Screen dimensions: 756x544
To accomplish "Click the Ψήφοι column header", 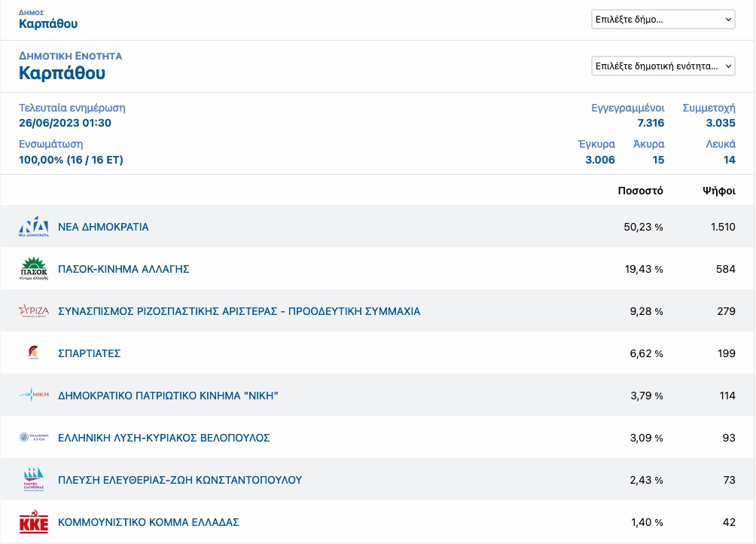I will (719, 191).
